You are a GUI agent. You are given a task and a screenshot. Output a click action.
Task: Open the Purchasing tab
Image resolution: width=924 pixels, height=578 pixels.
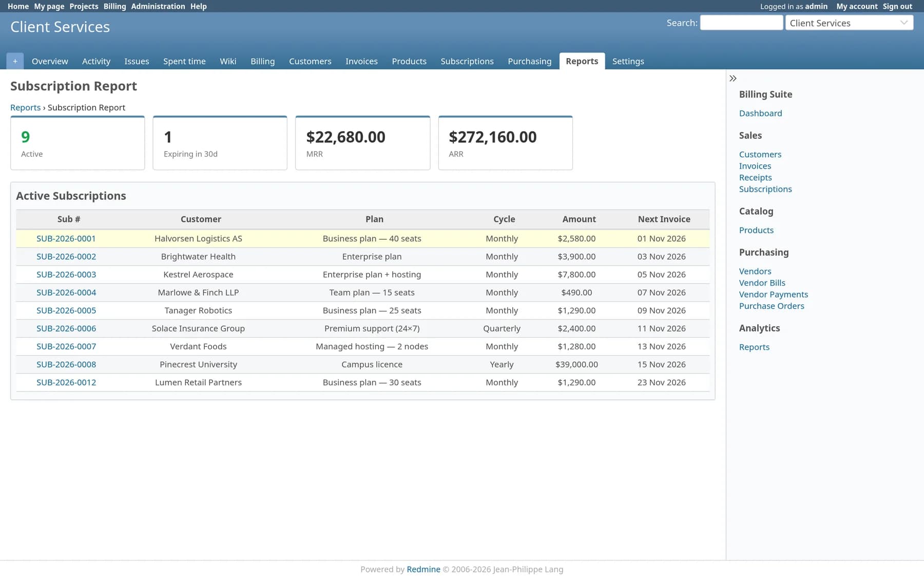529,61
